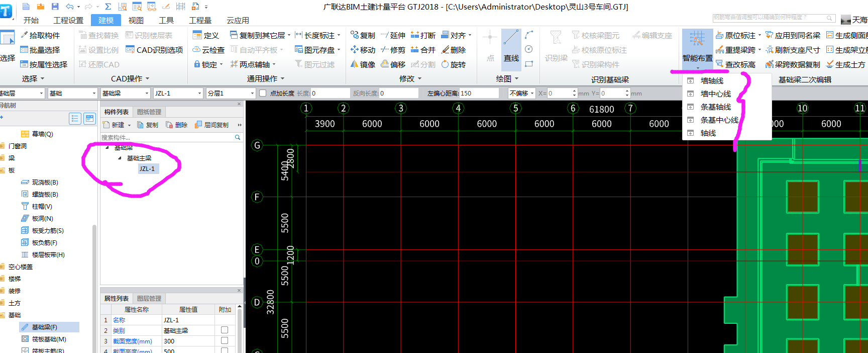Image resolution: width=868 pixels, height=353 pixels.
Task: Click 新建 in the component list panel
Action: click(114, 125)
